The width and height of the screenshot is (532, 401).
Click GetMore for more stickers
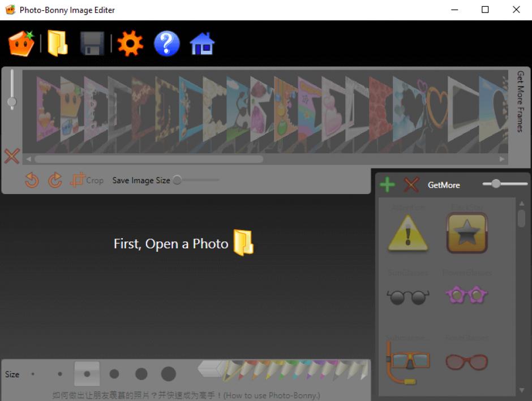coord(444,185)
